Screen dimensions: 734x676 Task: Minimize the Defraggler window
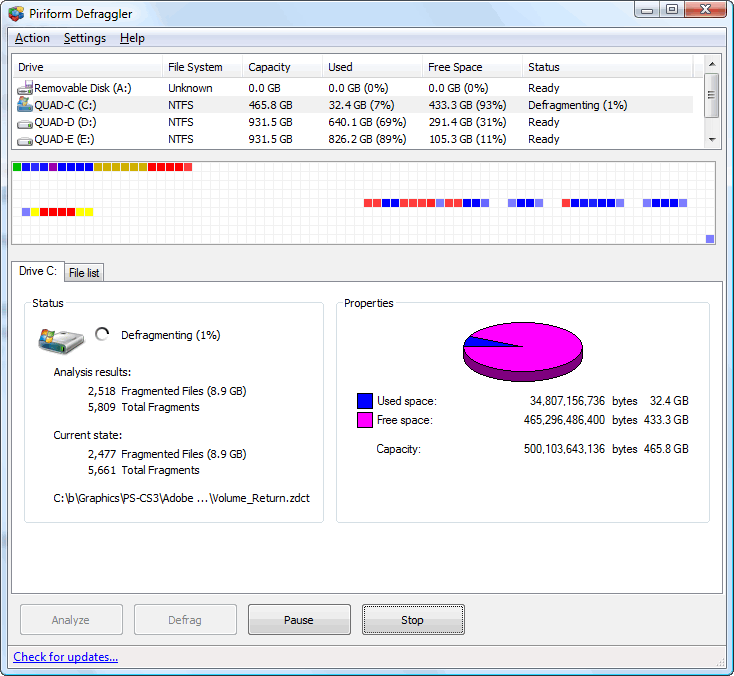(x=647, y=9)
